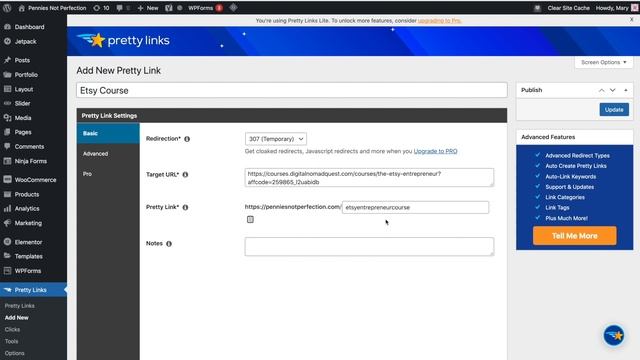640x360 pixels.
Task: Follow Upgrade to PRO link
Action: click(x=436, y=151)
